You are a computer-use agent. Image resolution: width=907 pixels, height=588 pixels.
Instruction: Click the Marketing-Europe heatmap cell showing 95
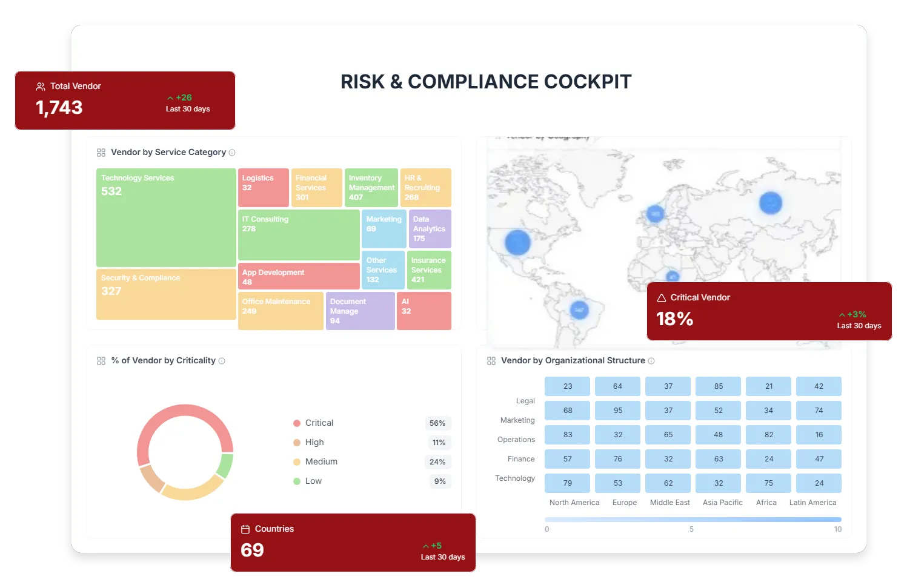(x=617, y=410)
